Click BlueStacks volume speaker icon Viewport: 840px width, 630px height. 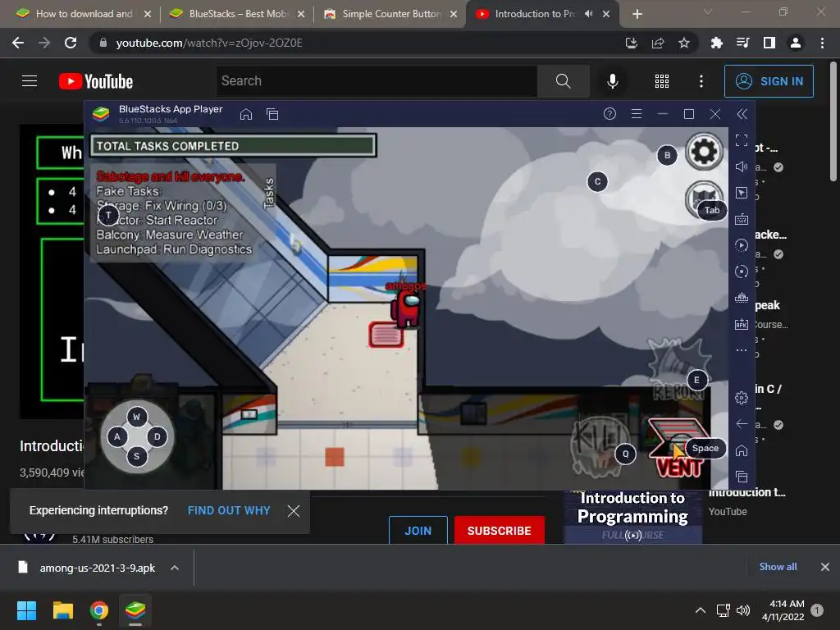742,167
